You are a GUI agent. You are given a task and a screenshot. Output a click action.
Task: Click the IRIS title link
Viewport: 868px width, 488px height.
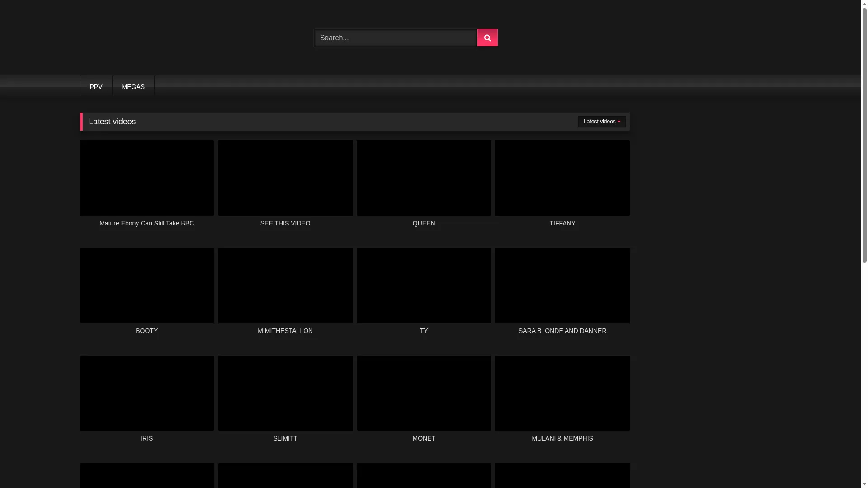click(147, 438)
